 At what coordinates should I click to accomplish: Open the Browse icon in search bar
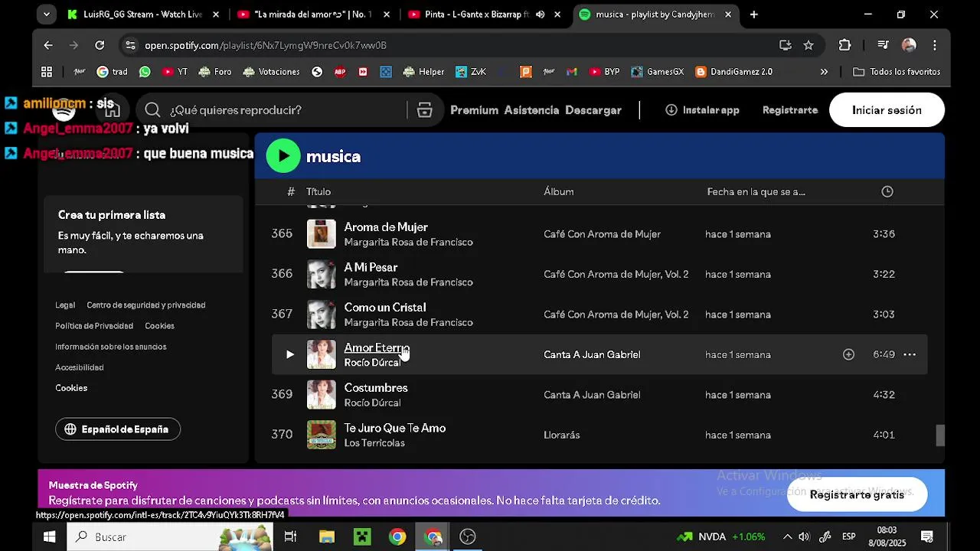tap(425, 110)
